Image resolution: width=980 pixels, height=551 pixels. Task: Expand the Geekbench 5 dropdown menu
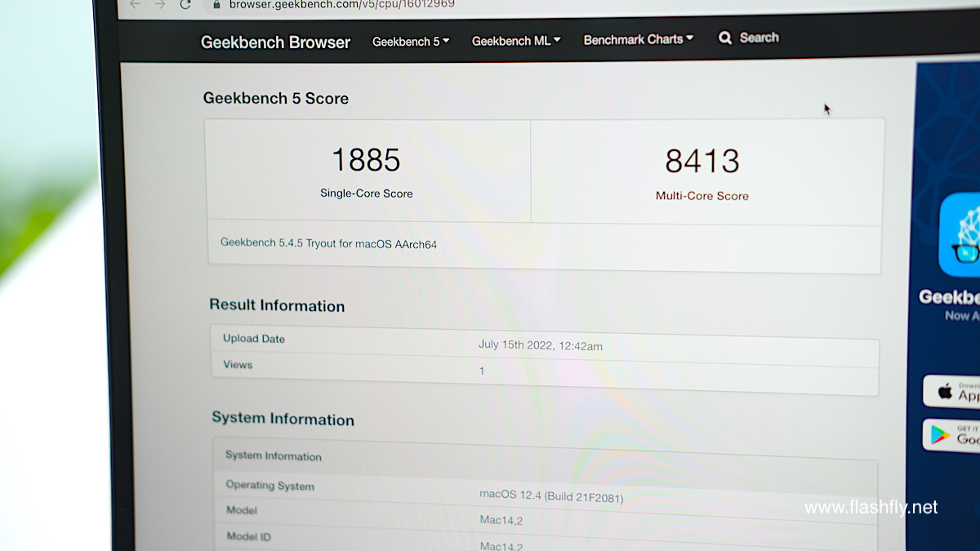pyautogui.click(x=411, y=42)
